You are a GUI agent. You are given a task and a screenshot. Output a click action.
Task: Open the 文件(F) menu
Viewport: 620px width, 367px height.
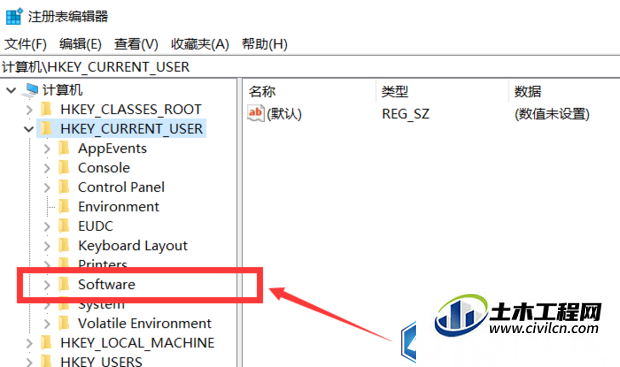25,44
